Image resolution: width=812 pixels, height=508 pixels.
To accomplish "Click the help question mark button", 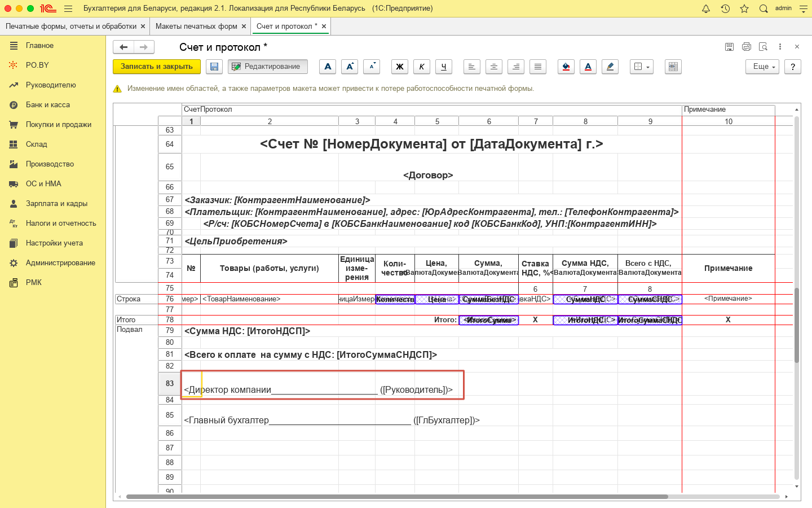I will (x=792, y=67).
